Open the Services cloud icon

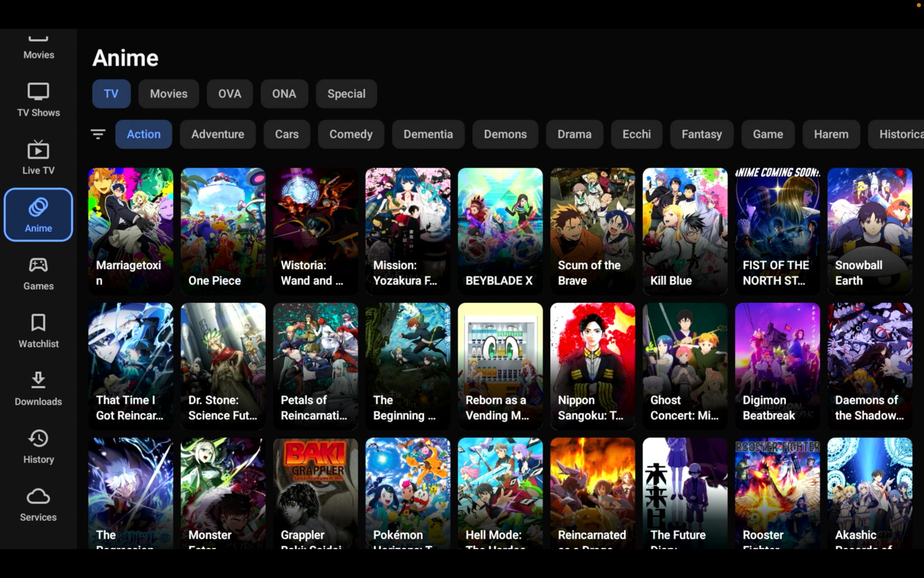point(38,496)
